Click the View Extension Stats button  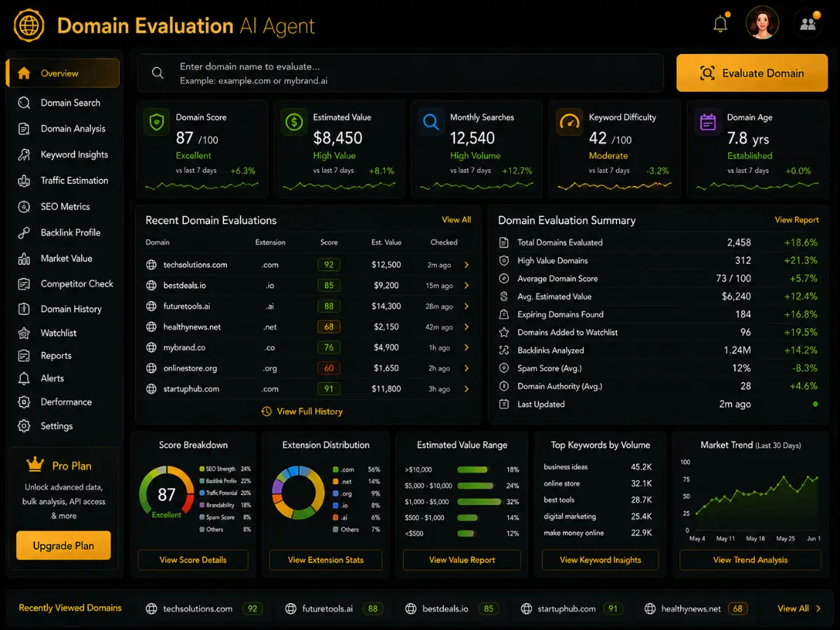326,560
